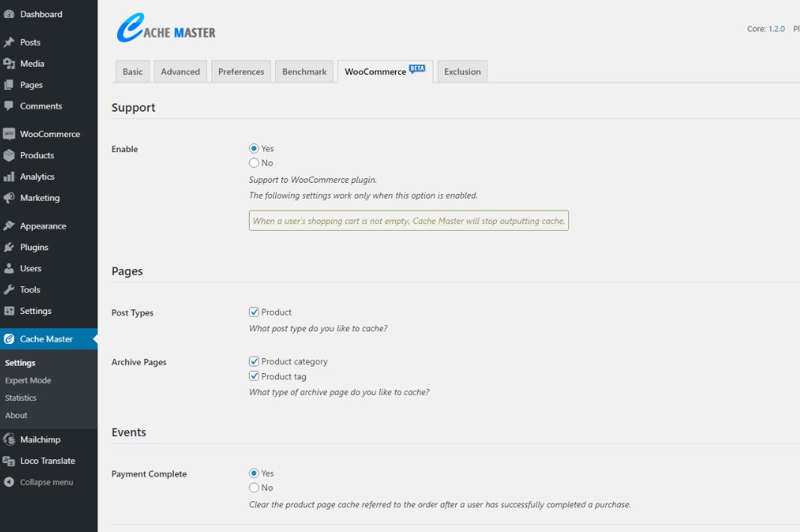The width and height of the screenshot is (800, 532).
Task: Click the Cache Master logo
Action: [166, 28]
